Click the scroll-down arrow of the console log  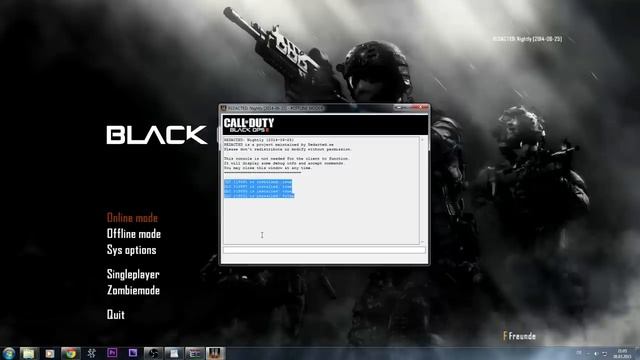tap(422, 242)
